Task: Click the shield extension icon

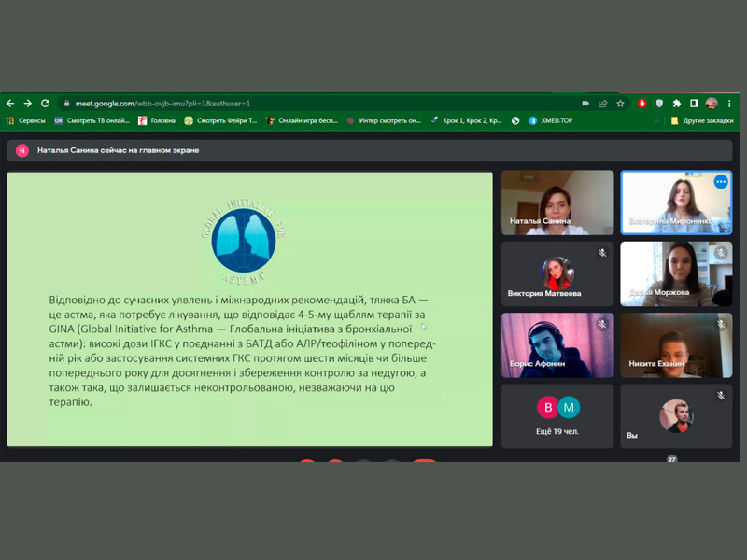Action: [x=659, y=104]
